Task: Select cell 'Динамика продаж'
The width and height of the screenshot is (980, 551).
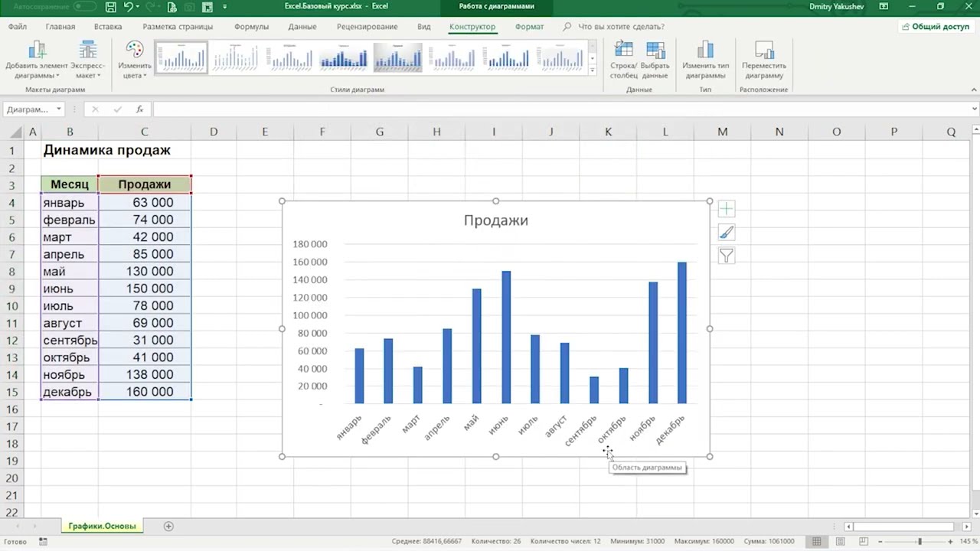Action: (106, 150)
